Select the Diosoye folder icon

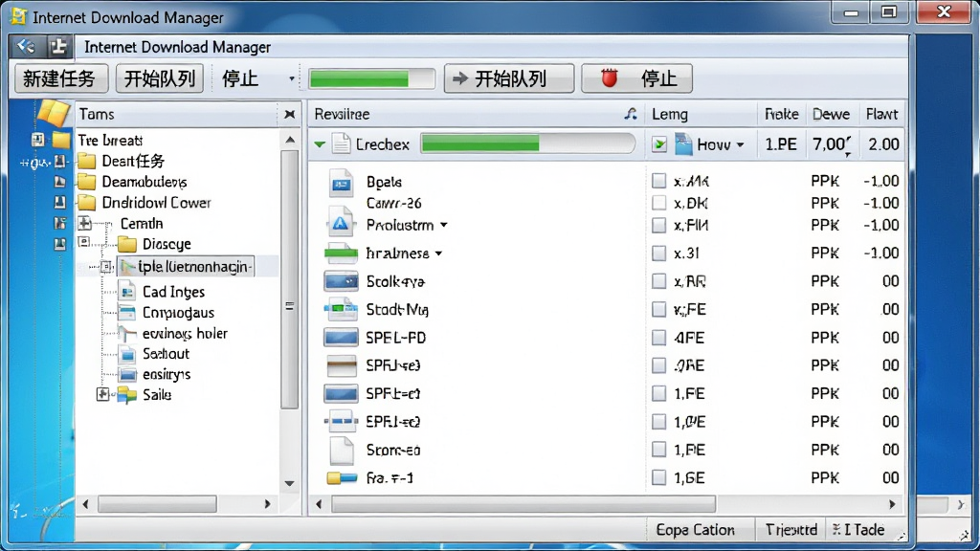pos(127,244)
